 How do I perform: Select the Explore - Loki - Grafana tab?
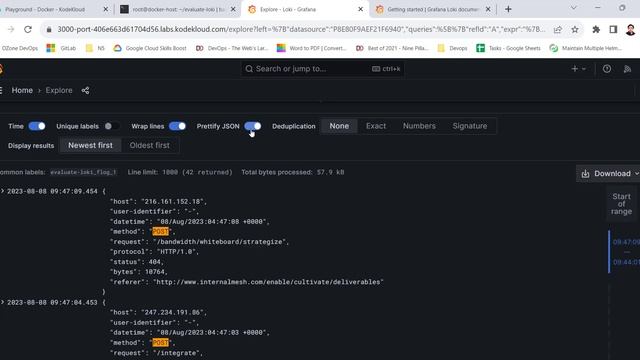tap(304, 9)
